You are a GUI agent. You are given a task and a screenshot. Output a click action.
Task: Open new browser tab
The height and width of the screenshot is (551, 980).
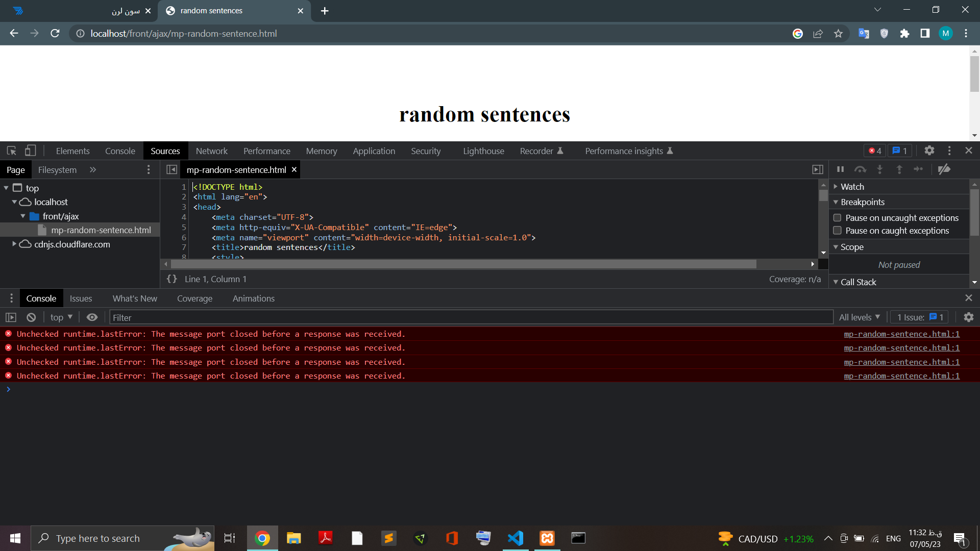tap(325, 11)
